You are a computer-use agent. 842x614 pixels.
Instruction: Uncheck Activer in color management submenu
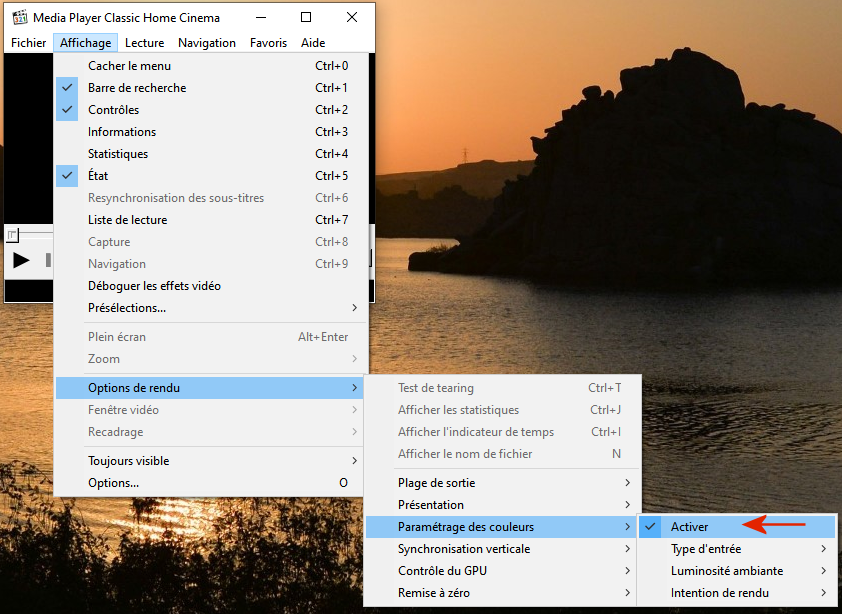689,527
